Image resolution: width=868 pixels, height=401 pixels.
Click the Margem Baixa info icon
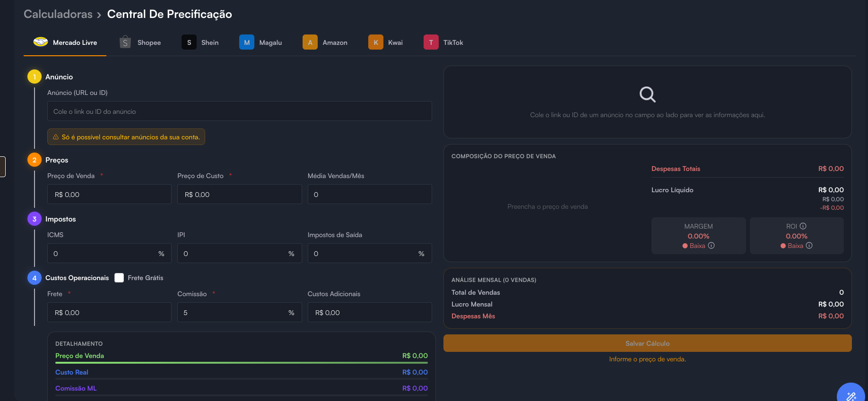(711, 246)
